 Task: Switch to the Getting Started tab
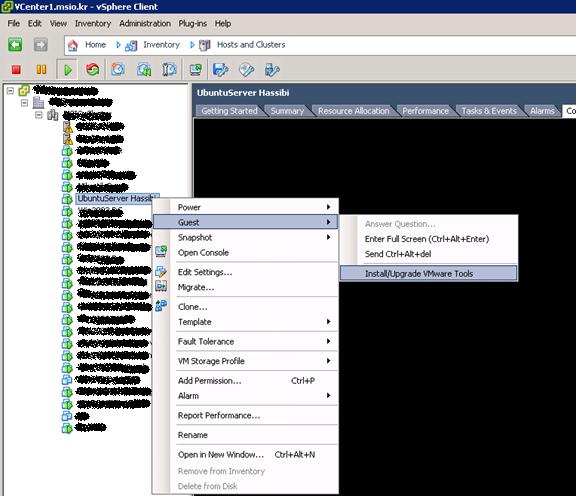click(x=229, y=111)
